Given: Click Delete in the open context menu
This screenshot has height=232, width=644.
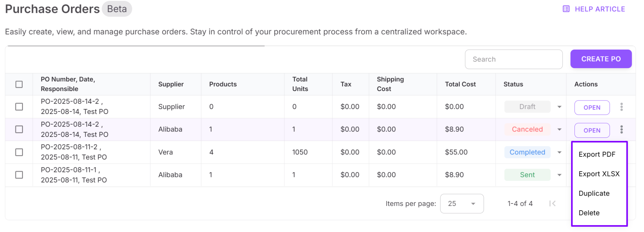Looking at the screenshot, I should 589,213.
